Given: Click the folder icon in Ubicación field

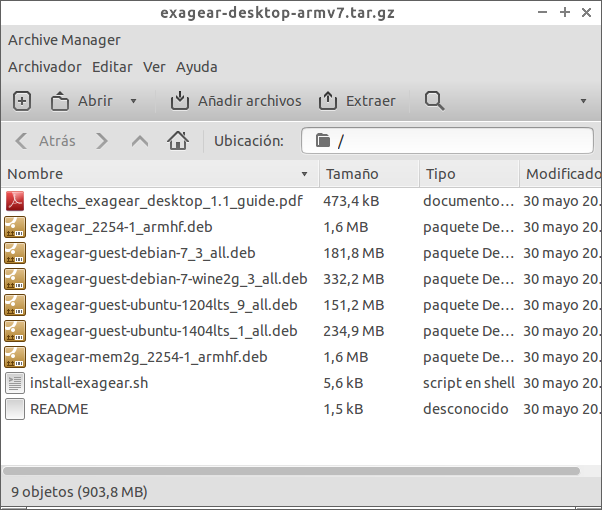Looking at the screenshot, I should [322, 140].
